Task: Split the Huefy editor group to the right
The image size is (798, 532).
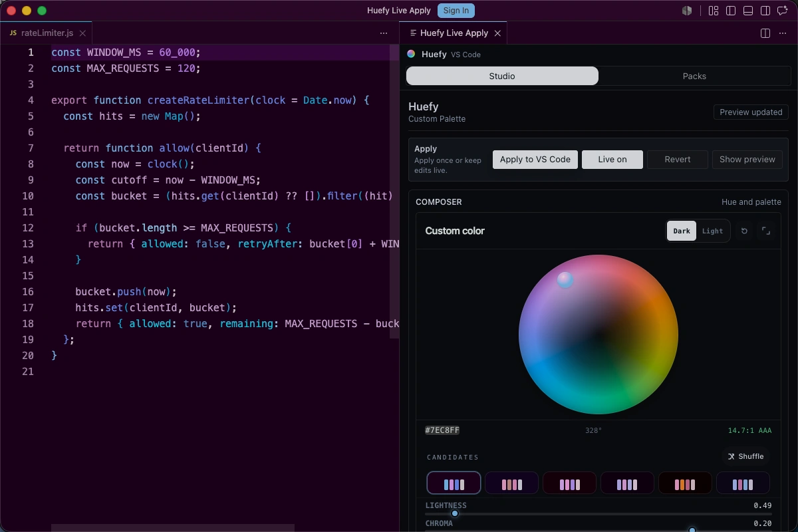Action: tap(765, 33)
